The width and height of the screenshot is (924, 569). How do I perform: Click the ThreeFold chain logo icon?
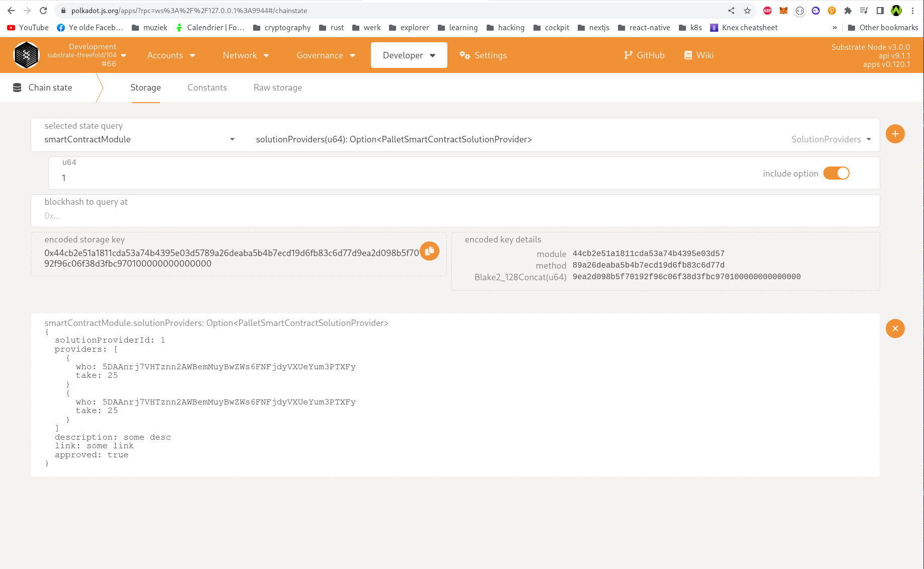[26, 55]
